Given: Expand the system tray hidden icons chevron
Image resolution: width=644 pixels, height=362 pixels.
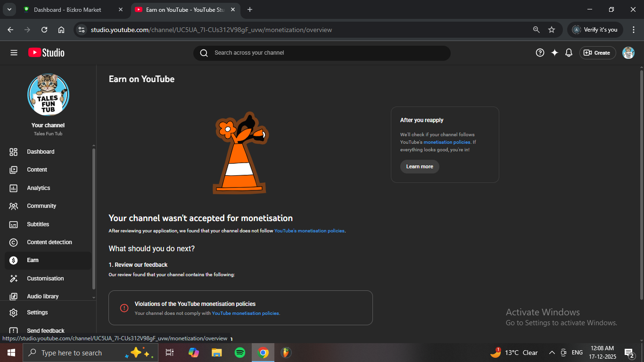Looking at the screenshot, I should click(552, 353).
